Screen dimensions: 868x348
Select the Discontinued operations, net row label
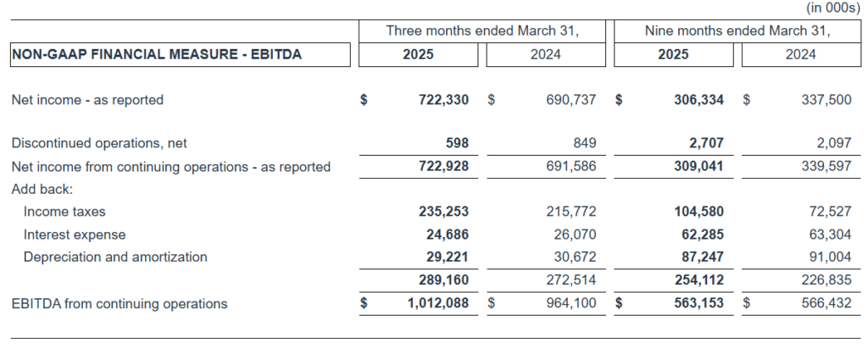(x=99, y=144)
